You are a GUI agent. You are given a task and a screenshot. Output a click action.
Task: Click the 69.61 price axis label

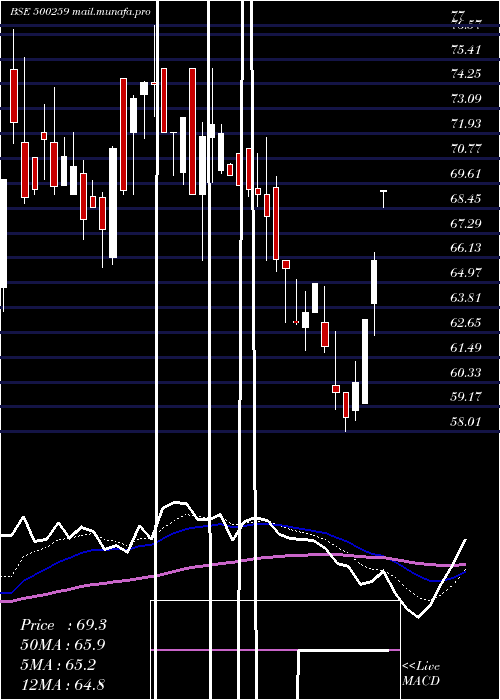[466, 174]
